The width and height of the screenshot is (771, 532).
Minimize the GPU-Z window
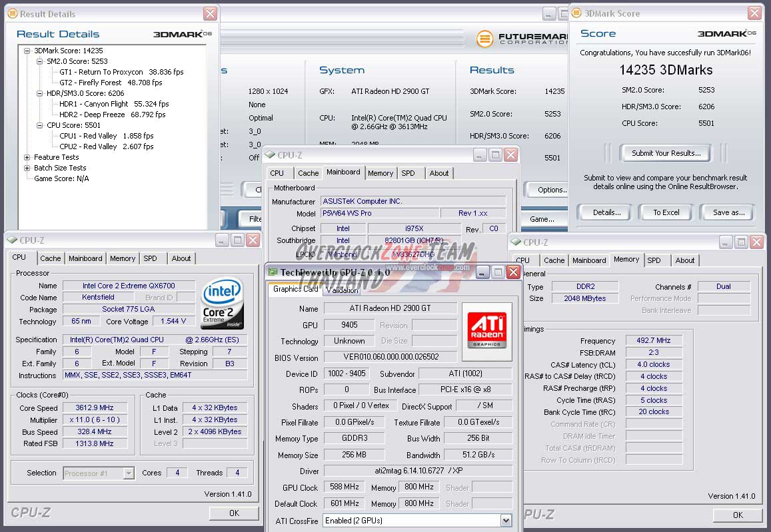tap(483, 272)
